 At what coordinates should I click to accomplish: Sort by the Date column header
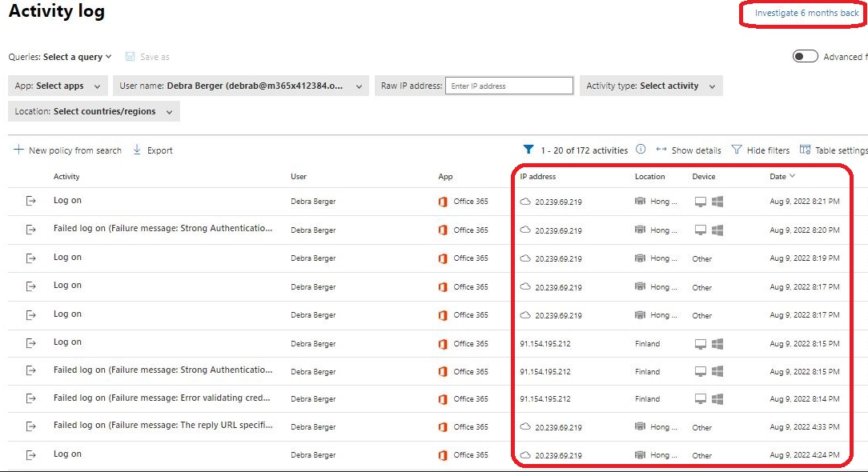click(x=782, y=177)
